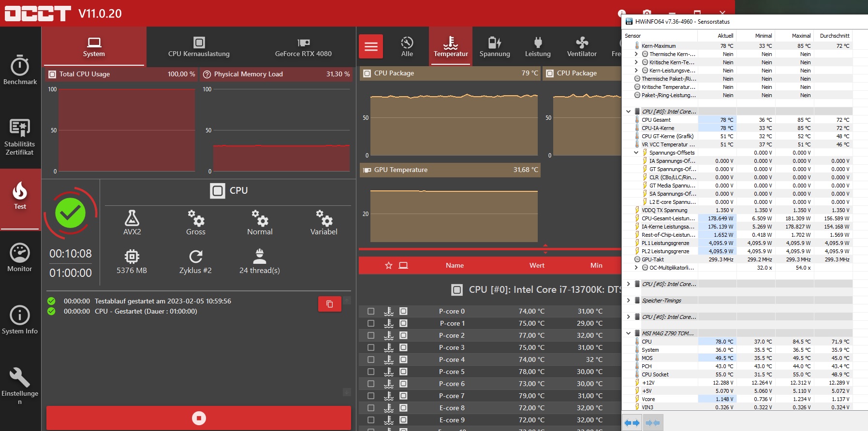This screenshot has width=868, height=431.
Task: Sort table by Name column header
Action: coord(455,265)
